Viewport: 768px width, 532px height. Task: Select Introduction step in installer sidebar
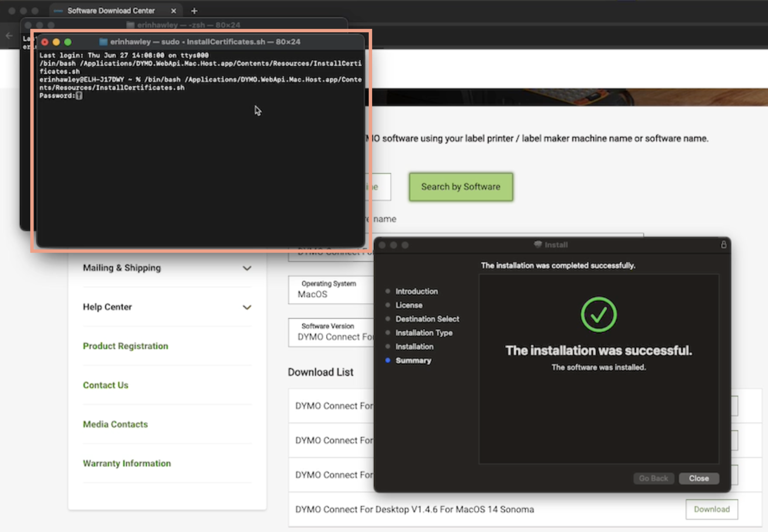tap(417, 291)
